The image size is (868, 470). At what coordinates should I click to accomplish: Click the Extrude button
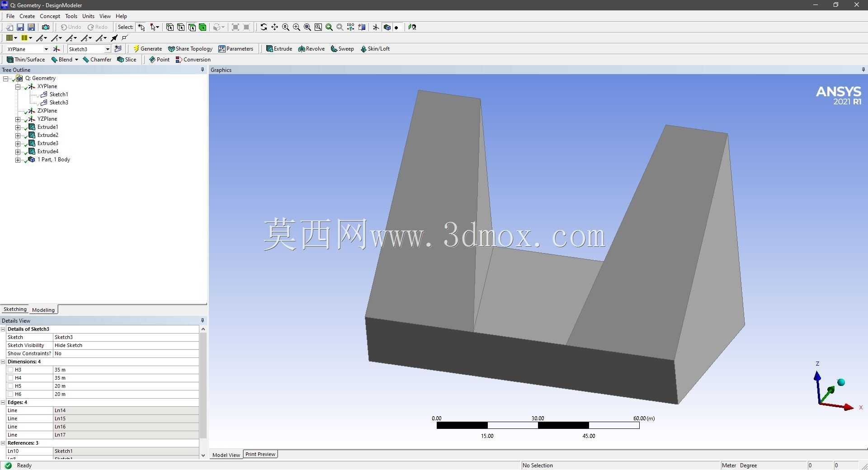tap(279, 49)
